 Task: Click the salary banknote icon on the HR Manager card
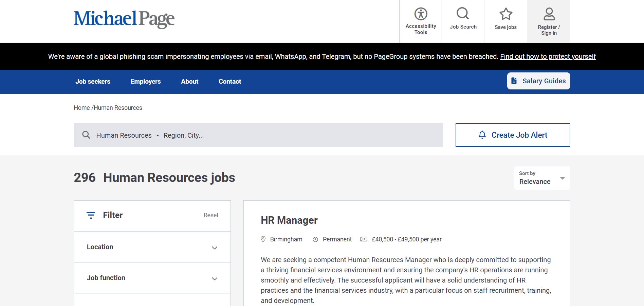(x=364, y=239)
